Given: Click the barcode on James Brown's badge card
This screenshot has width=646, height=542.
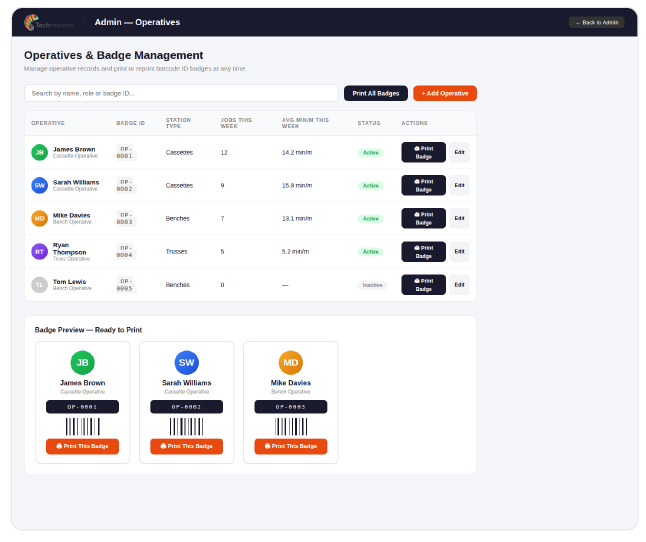Looking at the screenshot, I should click(x=82, y=427).
